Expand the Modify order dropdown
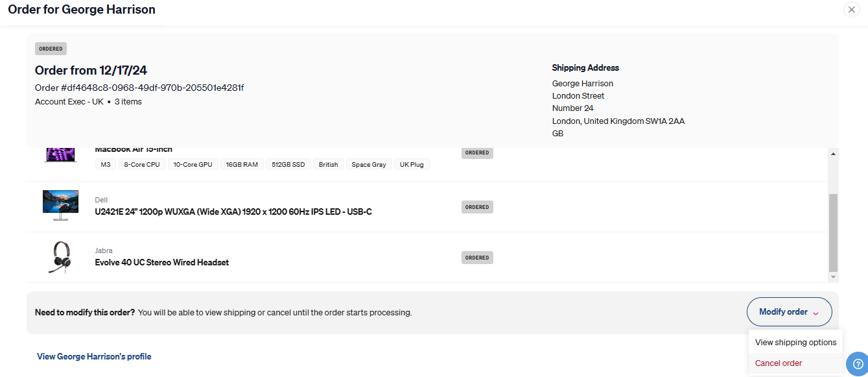This screenshot has width=868, height=377. click(x=790, y=312)
